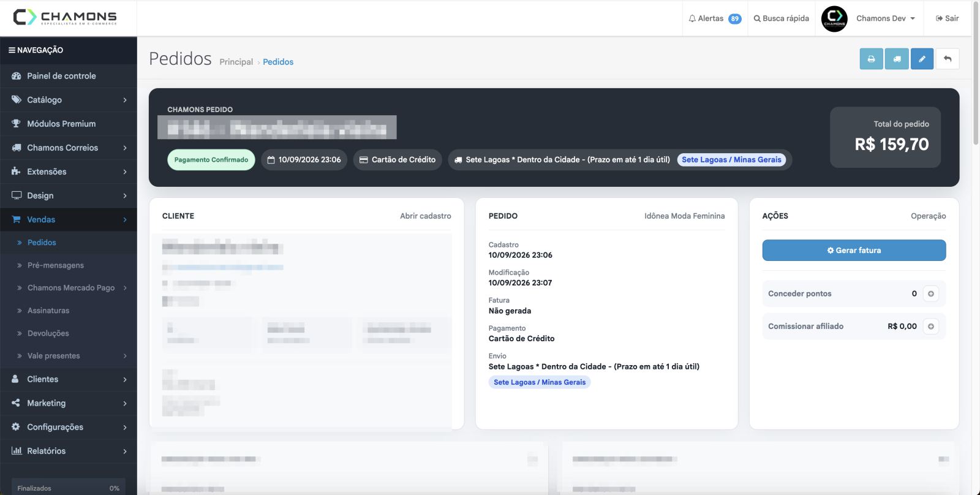Click the Chamons Dev avatar image
The image size is (980, 495).
tap(834, 18)
